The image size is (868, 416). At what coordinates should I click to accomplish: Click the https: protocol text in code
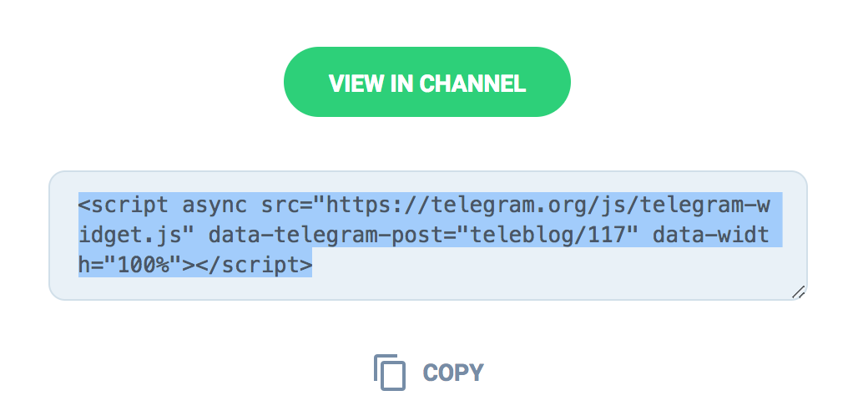point(366,205)
